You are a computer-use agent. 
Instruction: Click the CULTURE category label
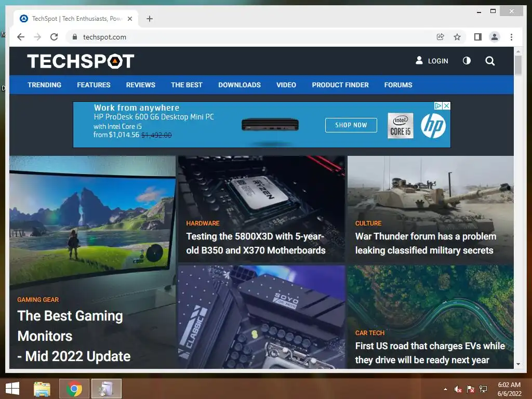click(x=368, y=223)
